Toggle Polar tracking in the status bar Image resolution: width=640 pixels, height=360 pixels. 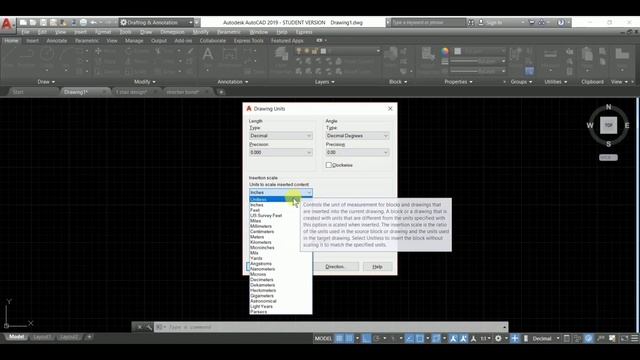[x=376, y=338]
